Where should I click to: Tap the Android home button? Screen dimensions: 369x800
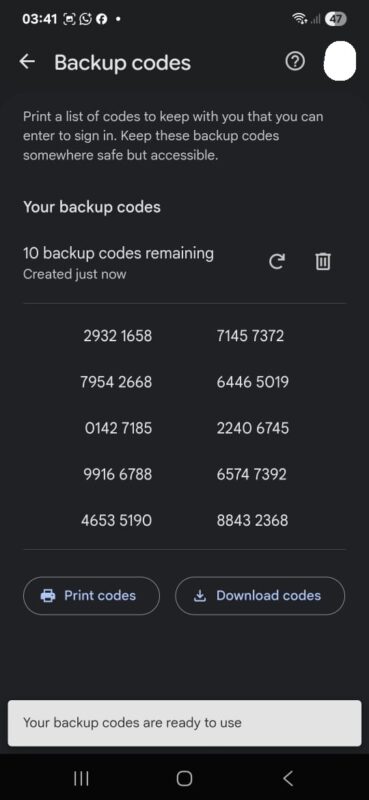click(184, 778)
